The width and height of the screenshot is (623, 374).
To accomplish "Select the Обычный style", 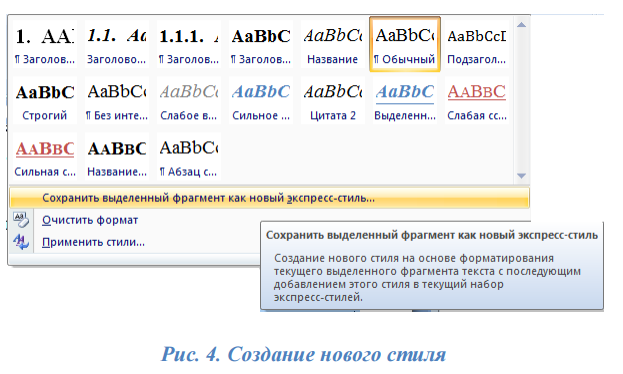I will tap(405, 44).
